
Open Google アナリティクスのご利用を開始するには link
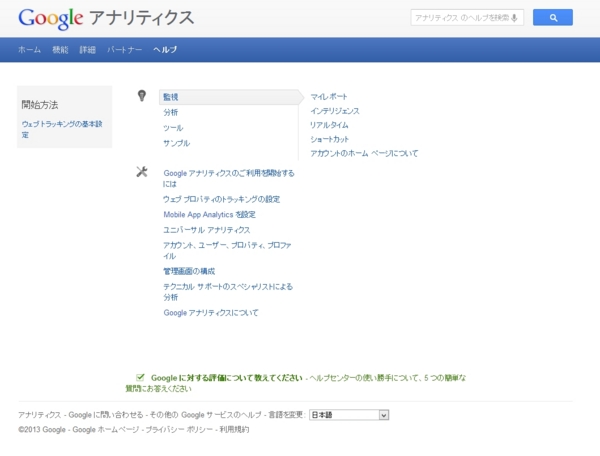coord(229,179)
